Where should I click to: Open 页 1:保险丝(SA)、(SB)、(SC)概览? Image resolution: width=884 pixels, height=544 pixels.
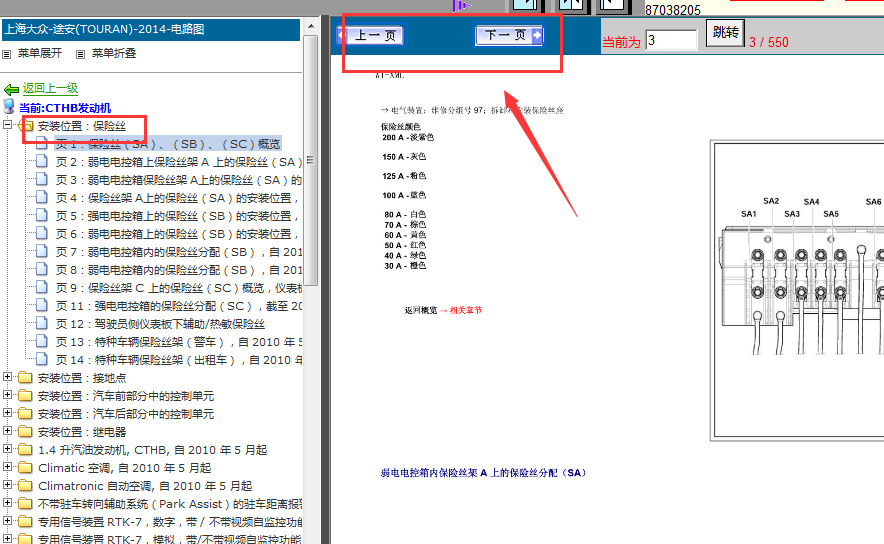(167, 144)
